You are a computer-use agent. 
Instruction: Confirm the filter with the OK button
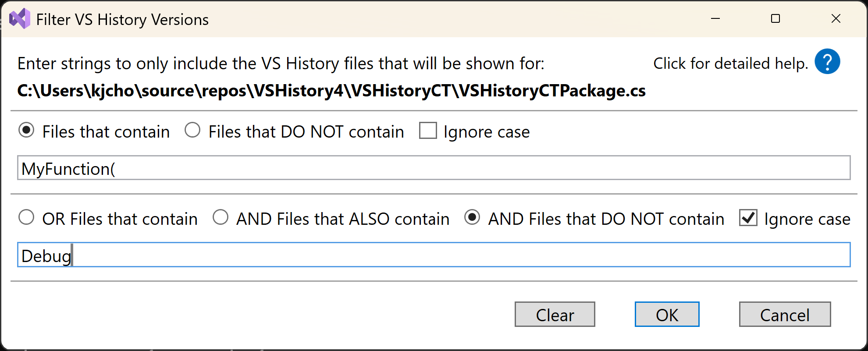pos(666,314)
